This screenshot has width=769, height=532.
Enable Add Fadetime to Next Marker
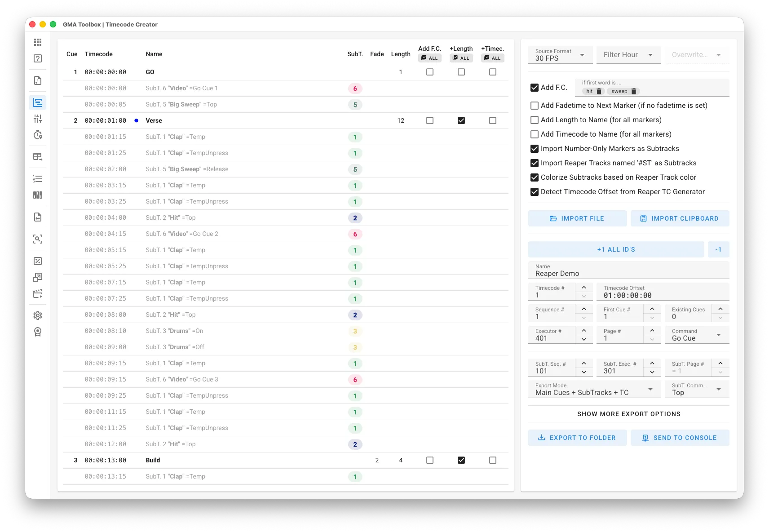pos(534,105)
